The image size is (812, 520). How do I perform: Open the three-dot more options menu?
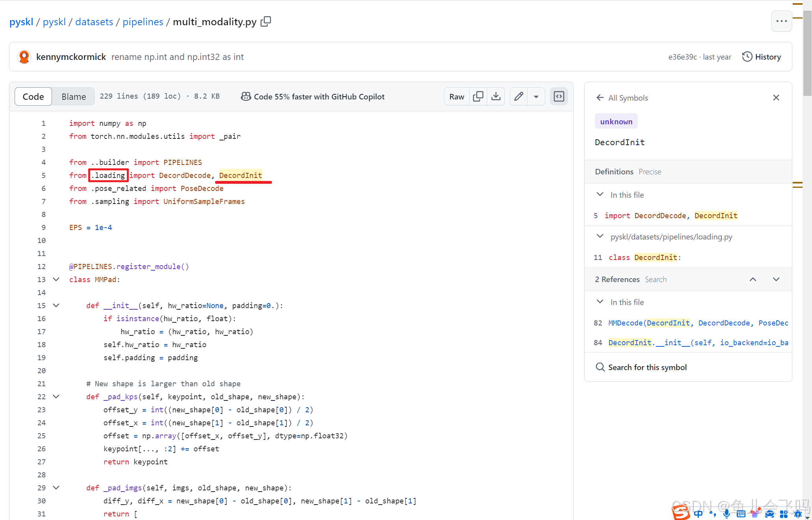pos(781,21)
